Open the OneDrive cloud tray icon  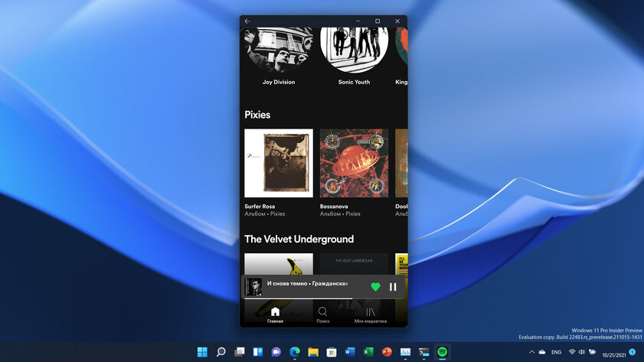[542, 352]
